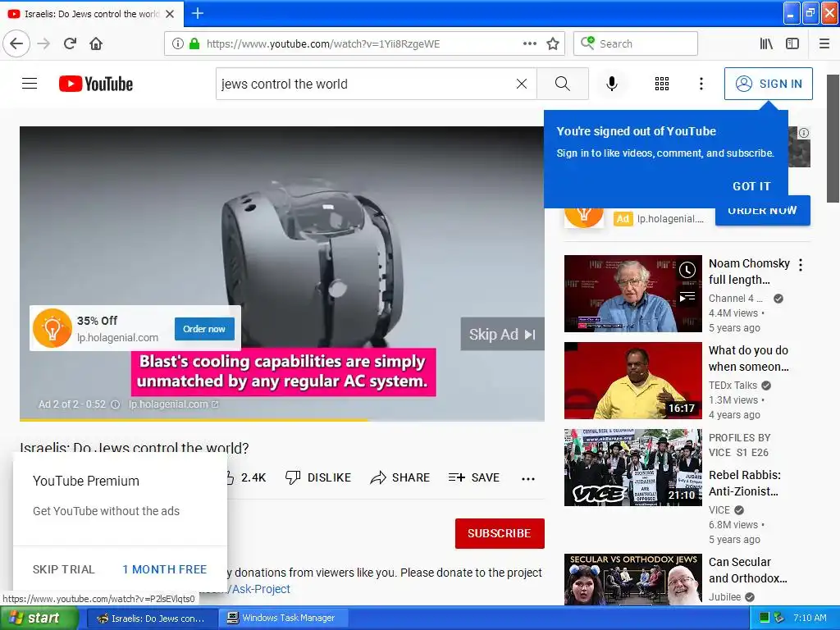
Task: Dislike the video
Action: pos(317,477)
